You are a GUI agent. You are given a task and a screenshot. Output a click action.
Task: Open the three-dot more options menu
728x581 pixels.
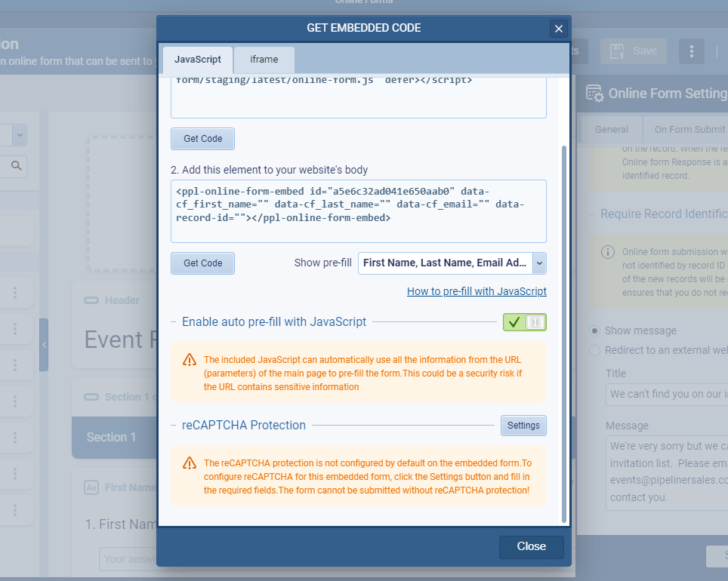coord(691,51)
